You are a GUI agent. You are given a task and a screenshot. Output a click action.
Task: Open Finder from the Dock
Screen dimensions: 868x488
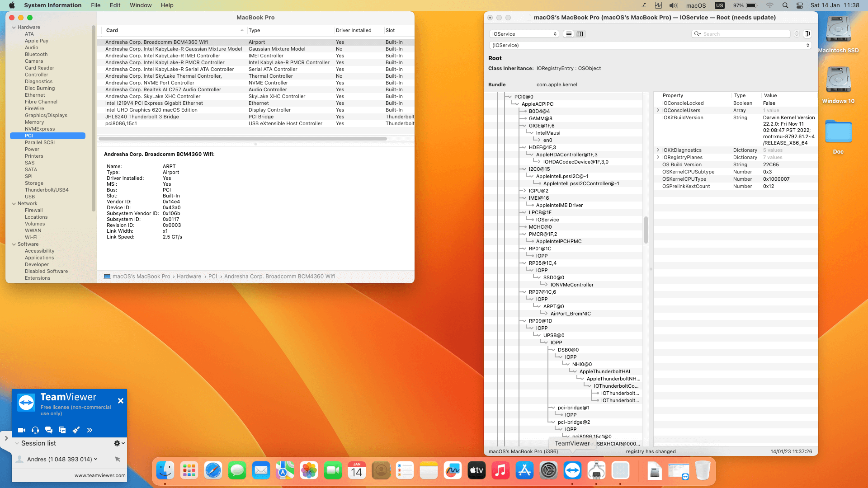coord(165,471)
